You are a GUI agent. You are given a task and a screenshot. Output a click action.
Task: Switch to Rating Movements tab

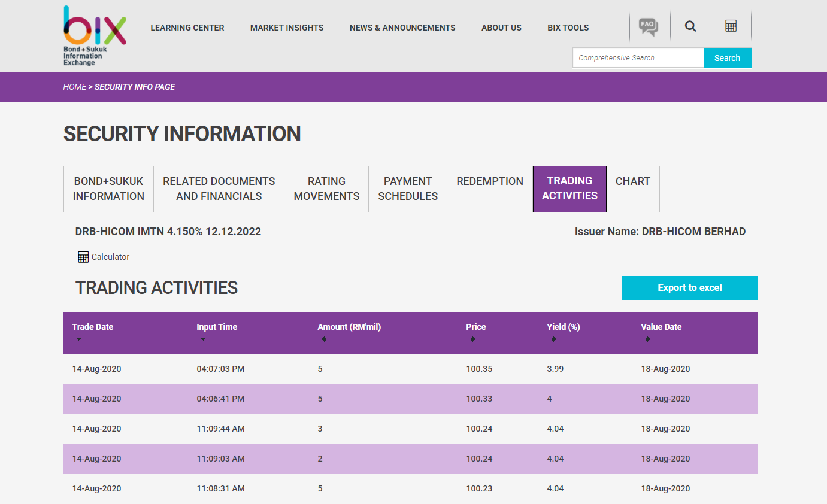point(326,189)
